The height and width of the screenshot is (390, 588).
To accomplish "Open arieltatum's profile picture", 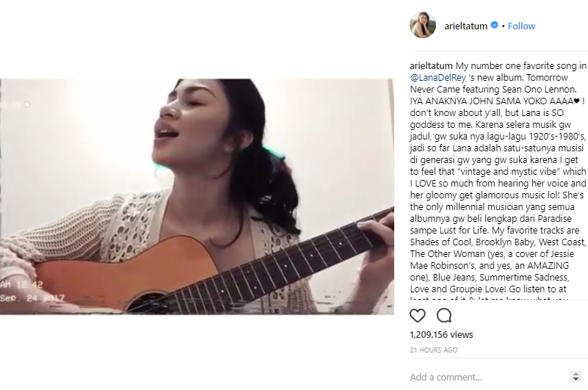I will coord(423,25).
